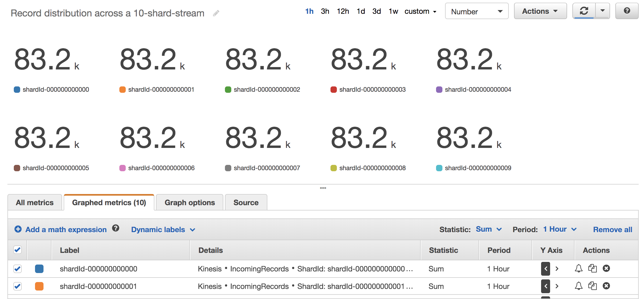Move shardId-000000000001 to right Y axis
Viewport: 644px width, 299px height.
point(557,286)
